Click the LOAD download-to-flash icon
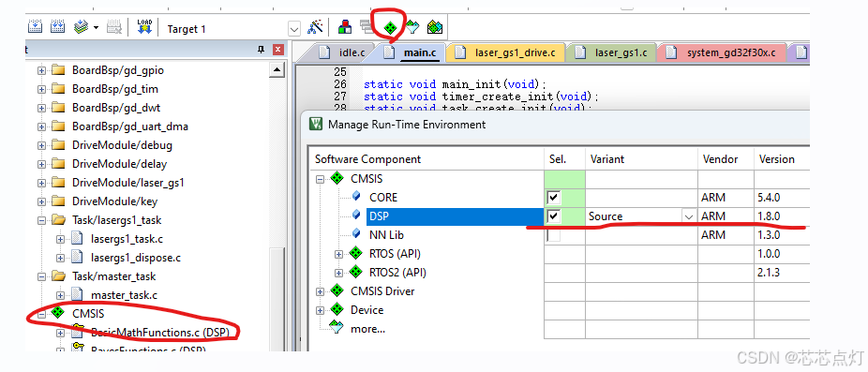The width and height of the screenshot is (868, 372). pyautogui.click(x=144, y=26)
